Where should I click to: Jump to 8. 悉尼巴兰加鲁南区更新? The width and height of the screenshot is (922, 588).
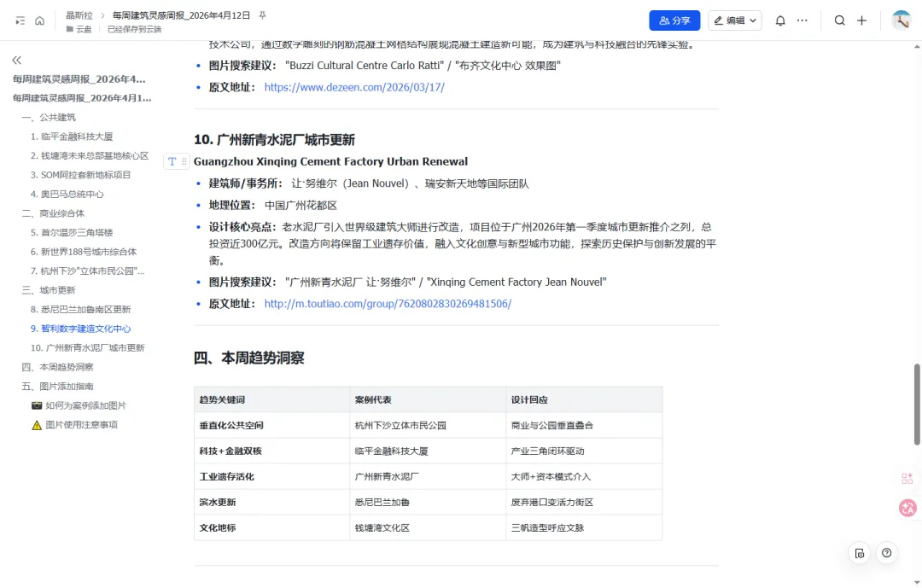(x=80, y=309)
